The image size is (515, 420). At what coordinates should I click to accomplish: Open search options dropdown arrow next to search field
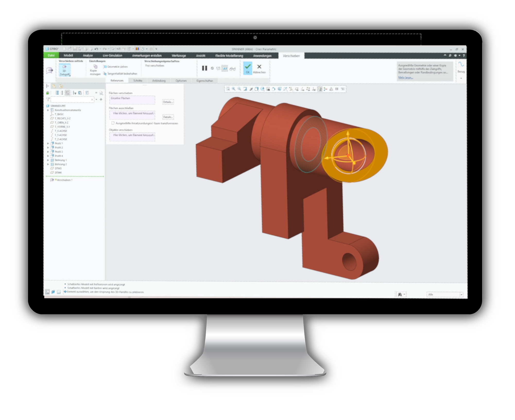coord(97,100)
